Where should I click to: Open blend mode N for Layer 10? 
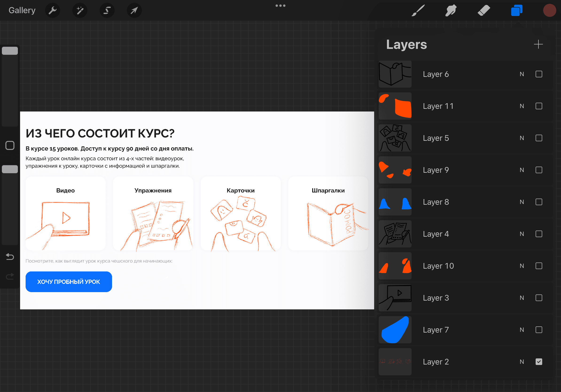(x=522, y=266)
